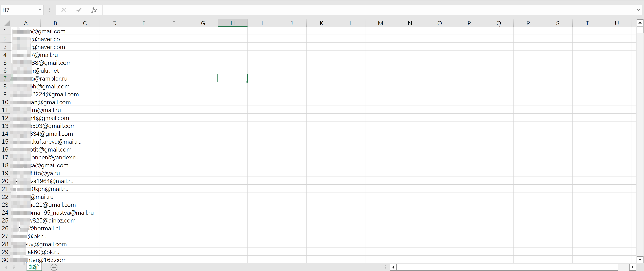
Task: Select column B header
Action: pyautogui.click(x=55, y=23)
